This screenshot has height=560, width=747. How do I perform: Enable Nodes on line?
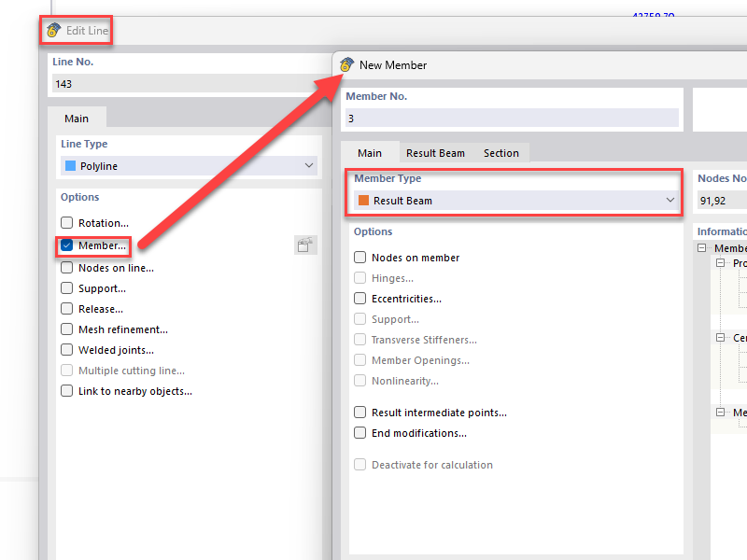coord(66,268)
